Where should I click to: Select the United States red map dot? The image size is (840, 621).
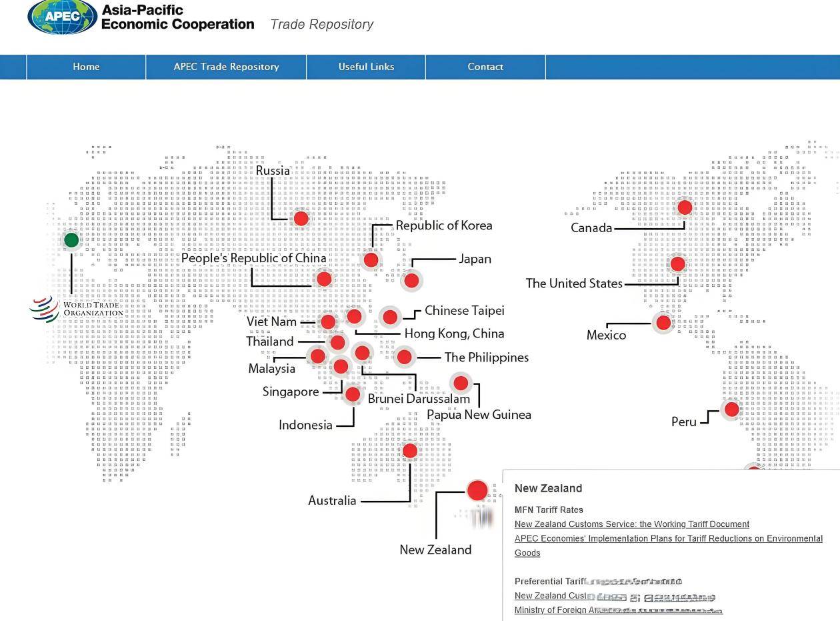[678, 264]
